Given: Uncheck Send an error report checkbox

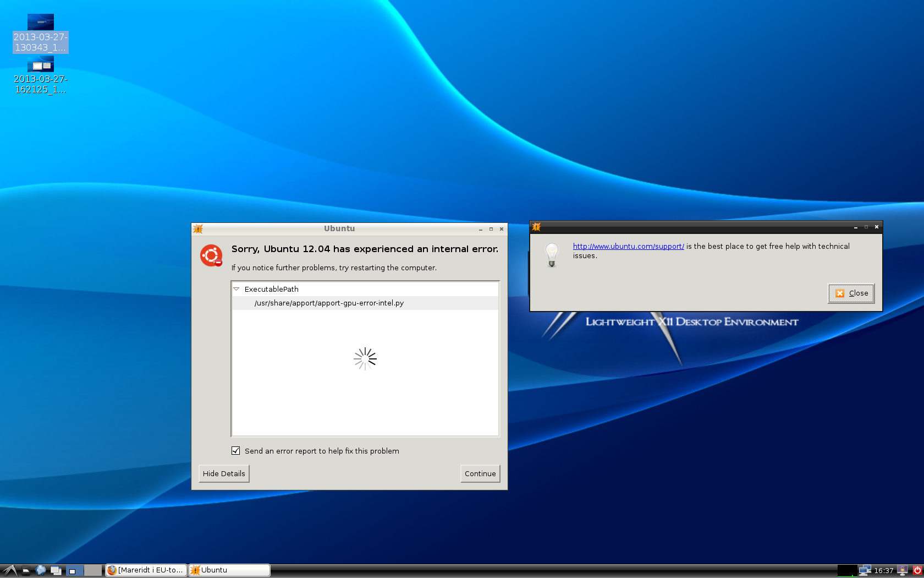Looking at the screenshot, I should [235, 450].
